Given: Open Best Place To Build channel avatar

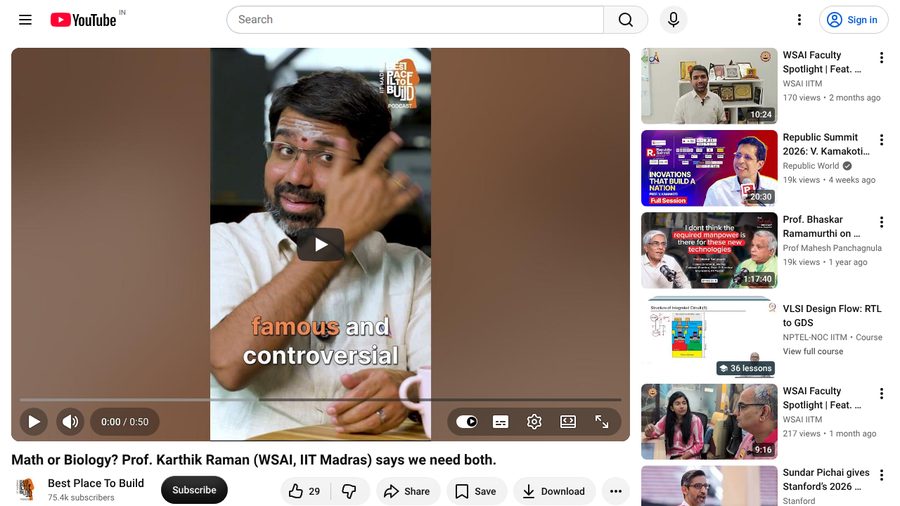Looking at the screenshot, I should [26, 489].
